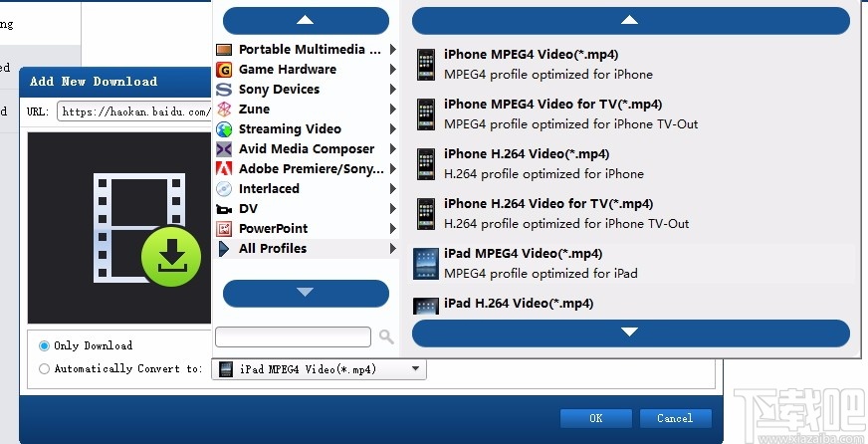
Task: Click the iPad H.264 Video tablet icon
Action: (x=426, y=307)
